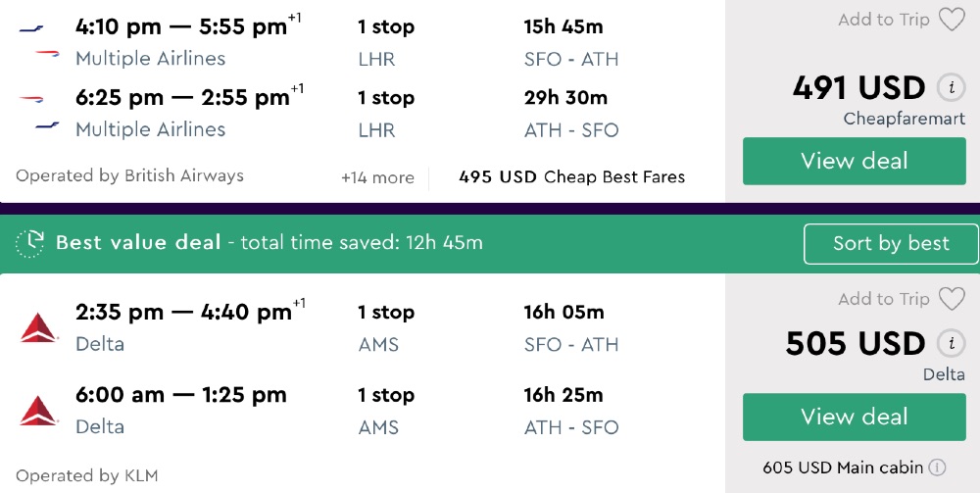The height and width of the screenshot is (493, 980).
Task: Open the 2:35 pm — 4:40 pm Delta flight
Action: (x=183, y=313)
